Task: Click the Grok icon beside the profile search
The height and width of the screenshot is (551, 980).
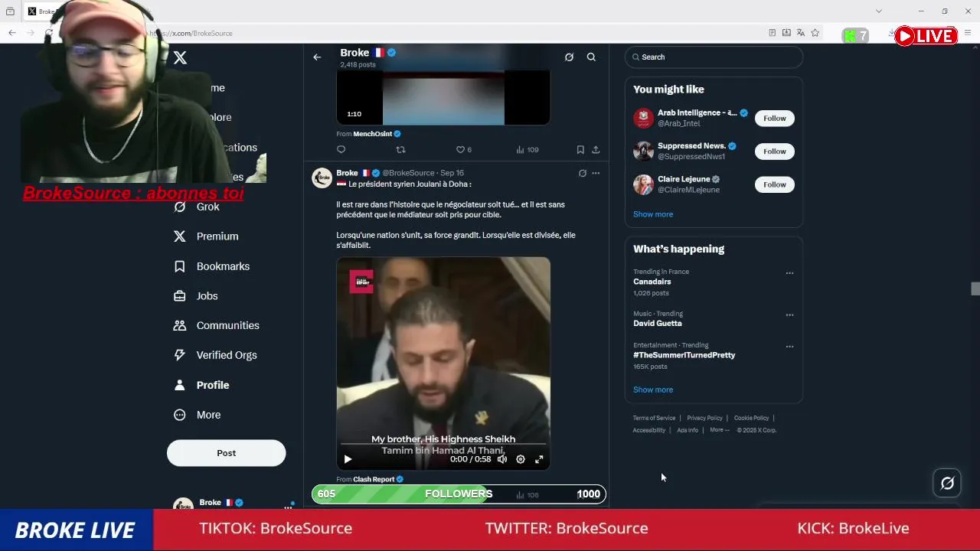Action: (569, 57)
